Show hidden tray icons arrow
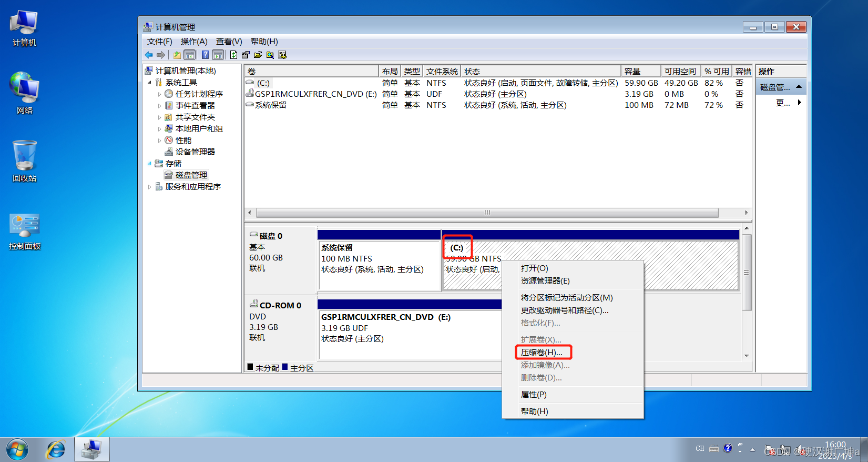The height and width of the screenshot is (462, 868). [752, 450]
